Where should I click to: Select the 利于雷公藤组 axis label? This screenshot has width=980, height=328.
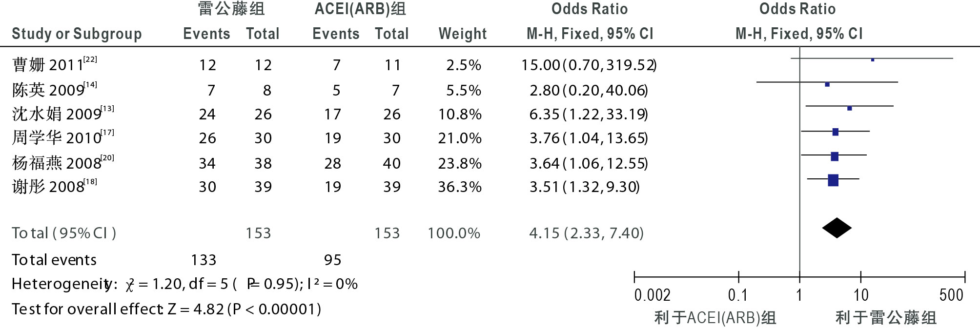886,318
